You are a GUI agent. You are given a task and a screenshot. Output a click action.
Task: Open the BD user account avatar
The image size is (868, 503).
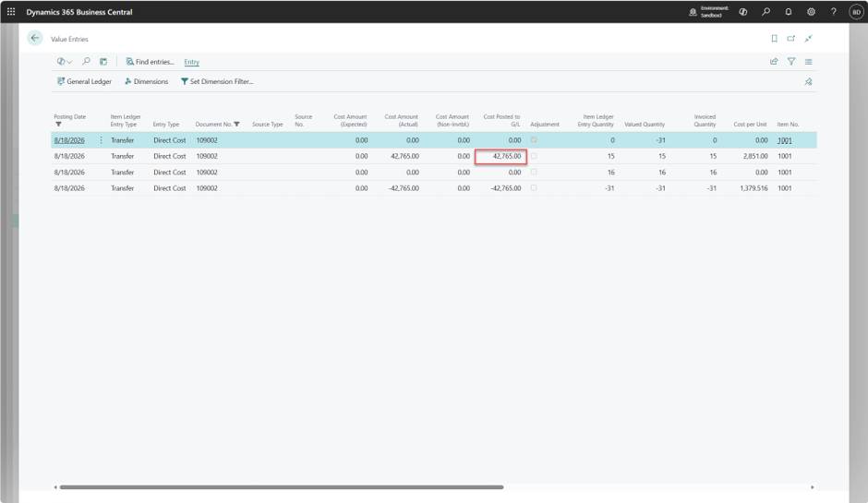coord(856,12)
